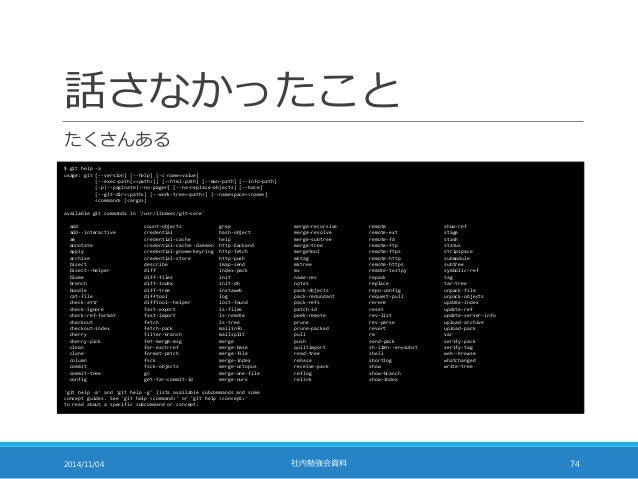Click the 'mailsplit' command text

[x=232, y=335]
